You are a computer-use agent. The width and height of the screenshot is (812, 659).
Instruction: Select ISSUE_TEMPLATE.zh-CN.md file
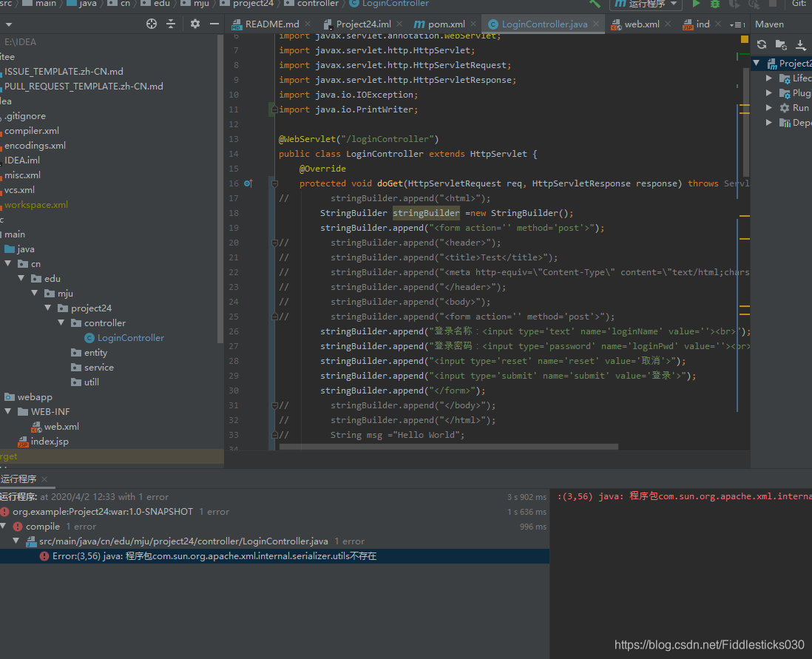coord(62,72)
